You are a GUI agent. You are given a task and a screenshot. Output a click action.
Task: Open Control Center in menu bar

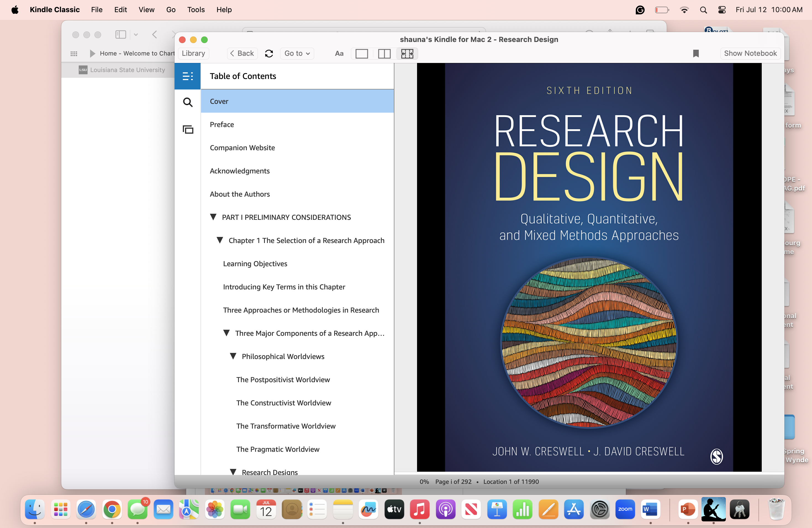click(x=722, y=10)
